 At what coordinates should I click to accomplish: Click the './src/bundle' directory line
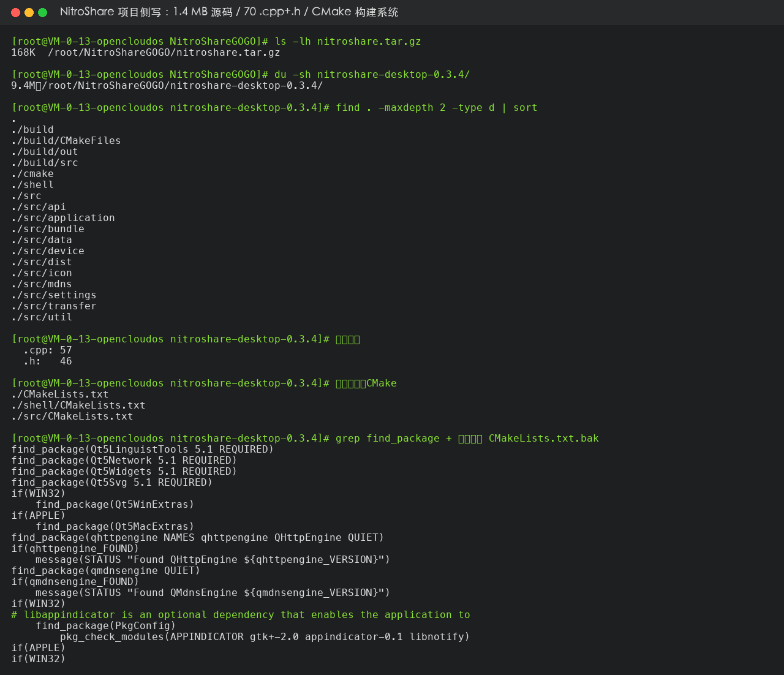[48, 229]
